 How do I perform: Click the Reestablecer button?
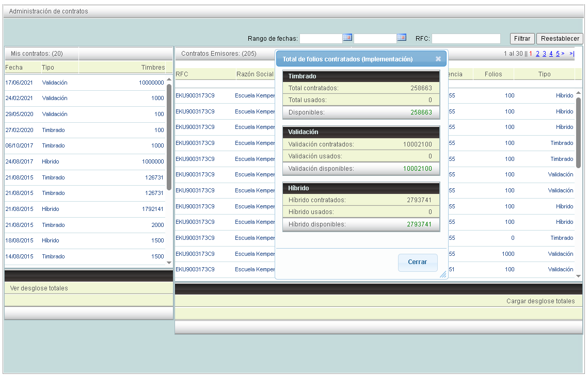coord(560,39)
